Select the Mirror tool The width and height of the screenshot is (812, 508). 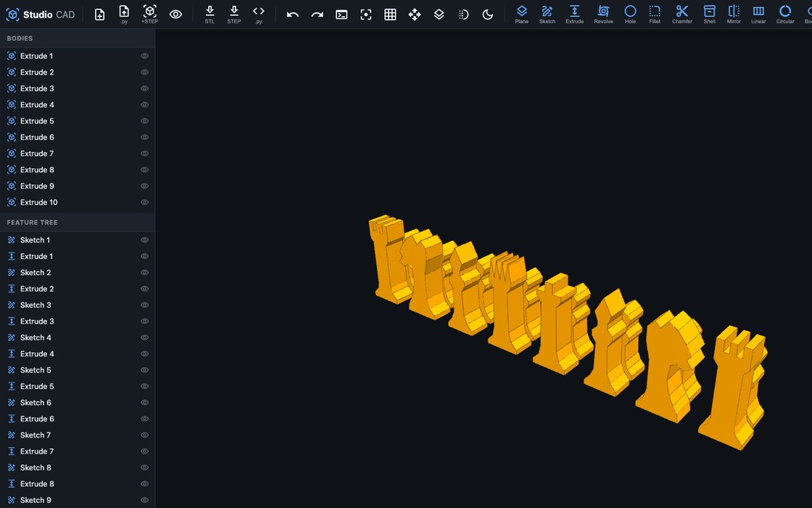point(734,14)
